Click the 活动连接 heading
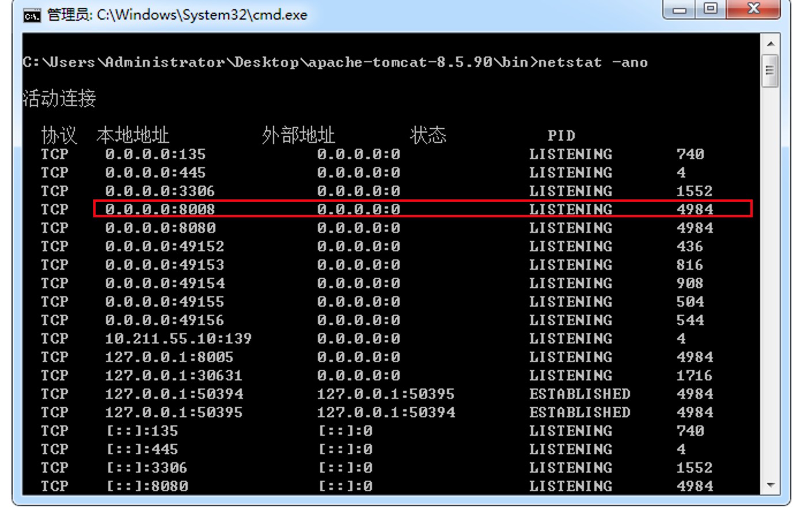The height and width of the screenshot is (513, 812). [59, 99]
